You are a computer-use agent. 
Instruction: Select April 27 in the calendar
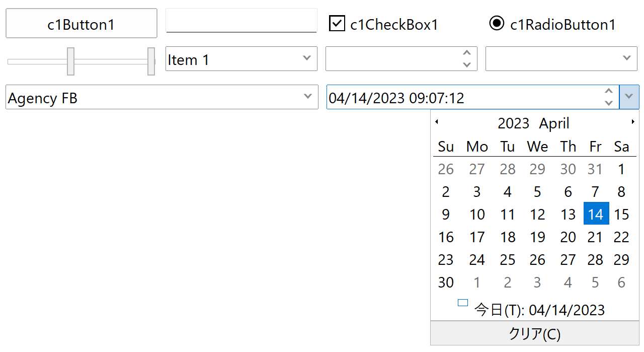click(568, 260)
